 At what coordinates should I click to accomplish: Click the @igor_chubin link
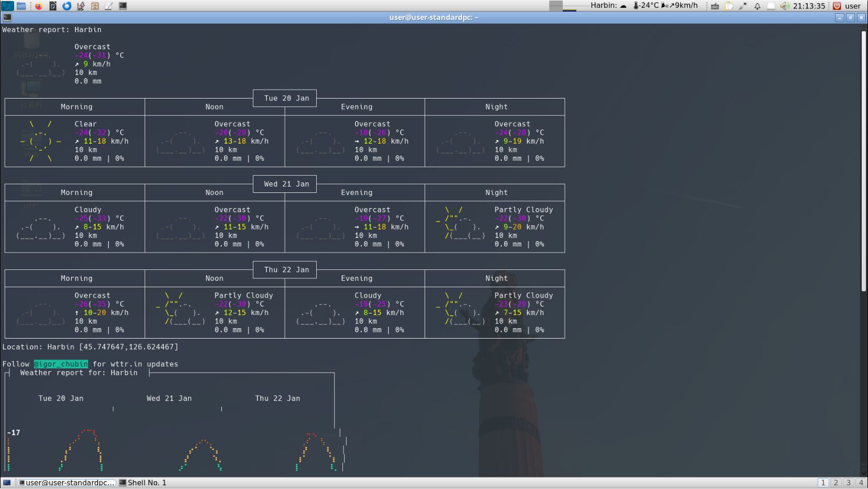pyautogui.click(x=61, y=364)
